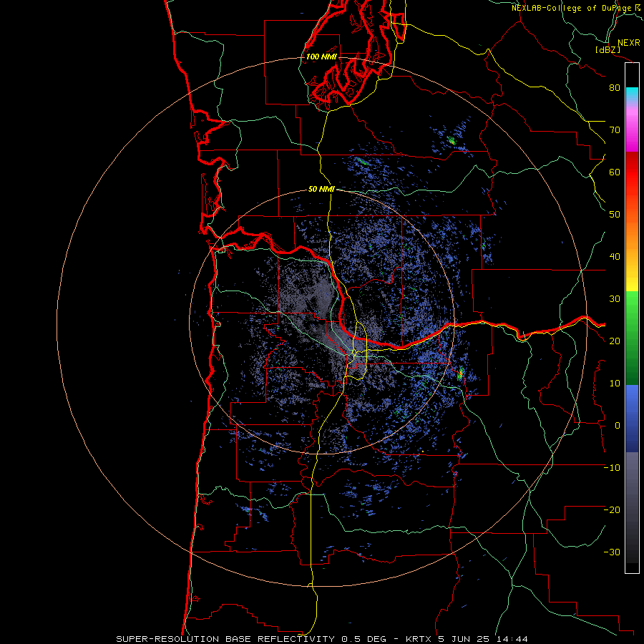Click the 100 NMI range ring label

pyautogui.click(x=321, y=57)
